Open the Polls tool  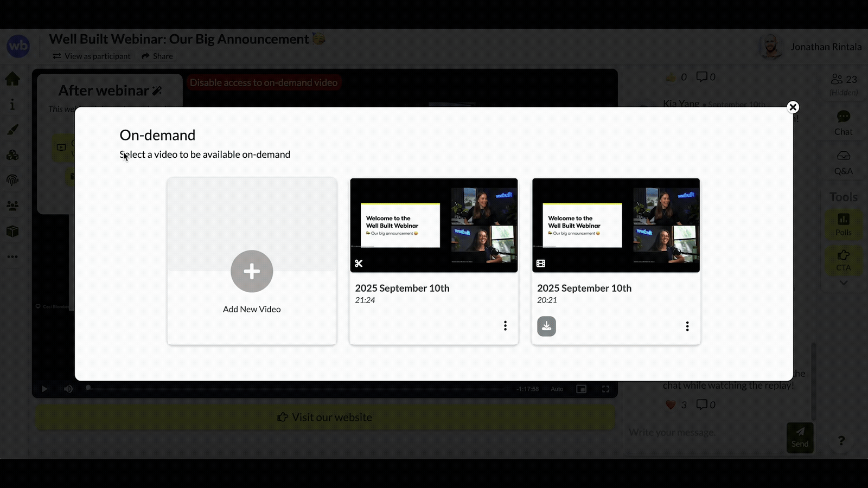click(x=843, y=224)
